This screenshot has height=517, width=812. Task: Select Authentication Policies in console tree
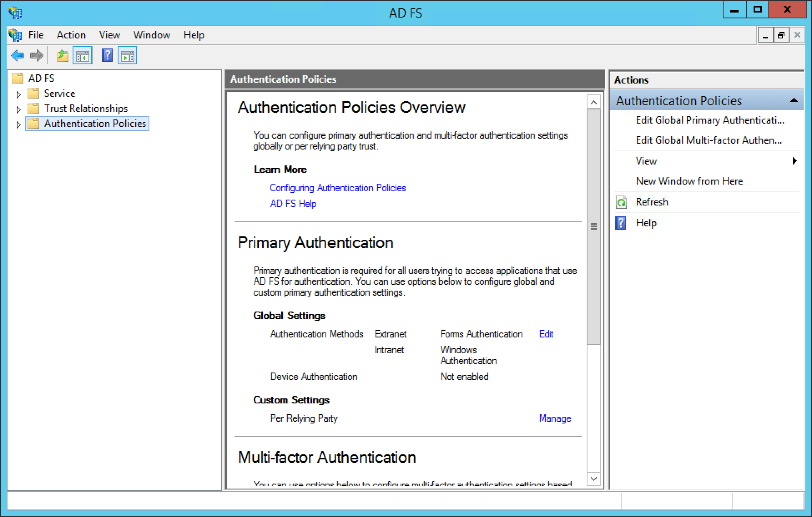(x=95, y=123)
